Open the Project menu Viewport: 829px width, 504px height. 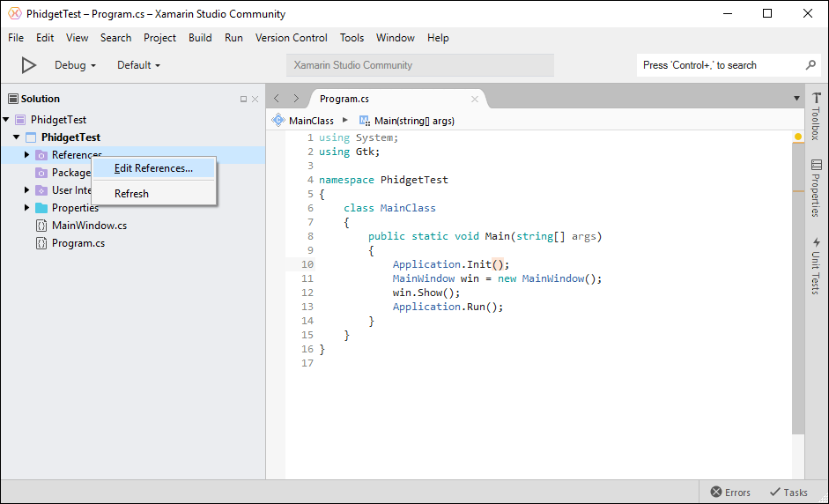[159, 38]
